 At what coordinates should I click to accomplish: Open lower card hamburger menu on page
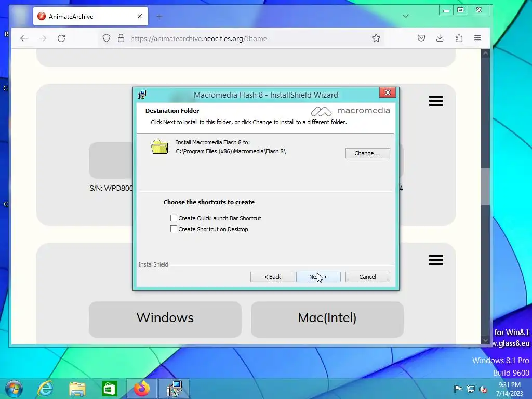436,260
